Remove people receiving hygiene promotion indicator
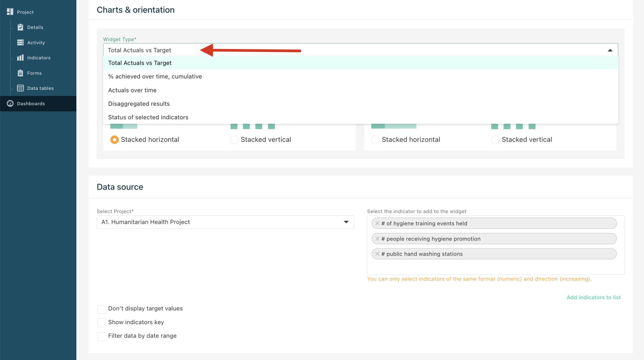Screen dimensions: 644x360 pos(377,239)
